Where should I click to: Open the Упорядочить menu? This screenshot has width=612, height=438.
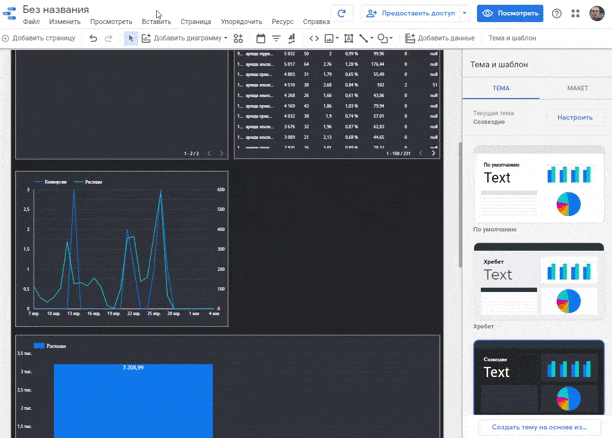pos(241,22)
